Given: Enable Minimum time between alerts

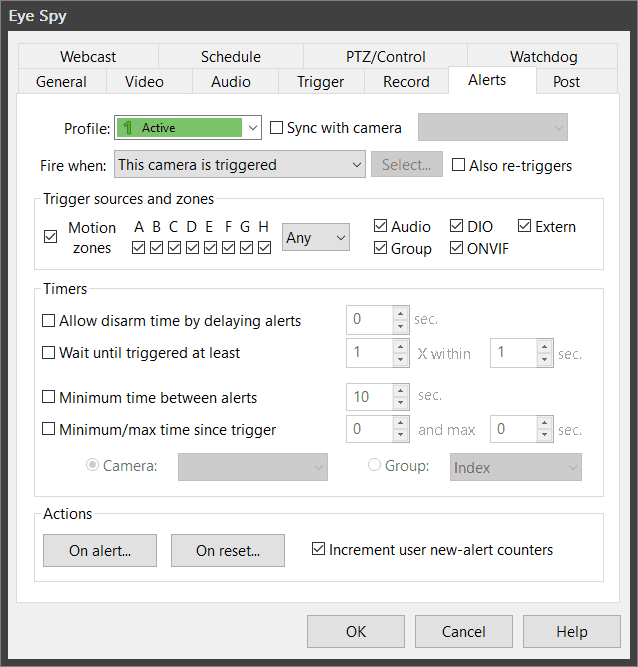Looking at the screenshot, I should (48, 397).
